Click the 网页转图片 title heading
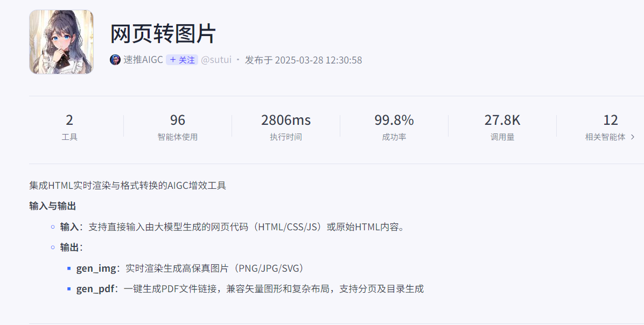Viewport: 644px width, 325px height. pyautogui.click(x=163, y=34)
